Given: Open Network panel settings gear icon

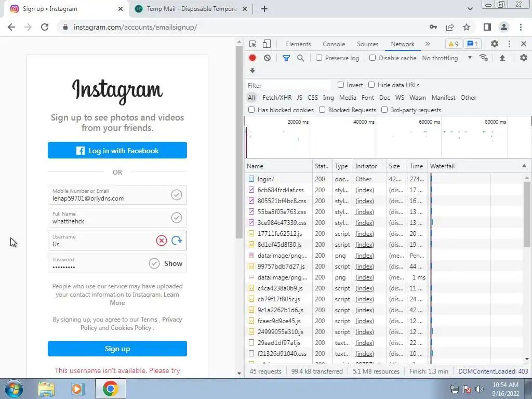Looking at the screenshot, I should (x=524, y=58).
